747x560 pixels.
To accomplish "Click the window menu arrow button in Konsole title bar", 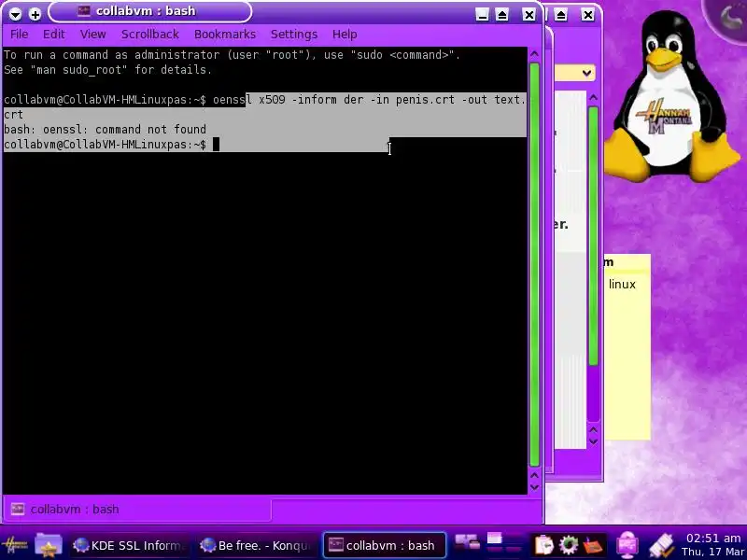I will point(15,14).
